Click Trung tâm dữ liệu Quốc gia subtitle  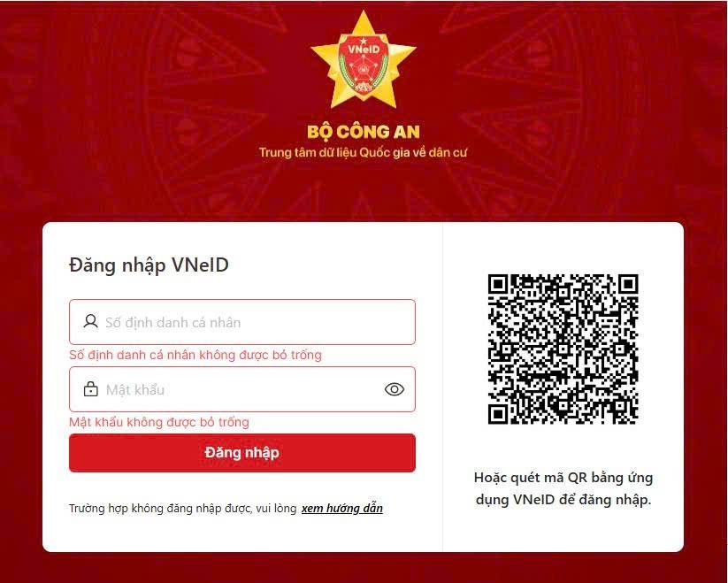[363, 152]
